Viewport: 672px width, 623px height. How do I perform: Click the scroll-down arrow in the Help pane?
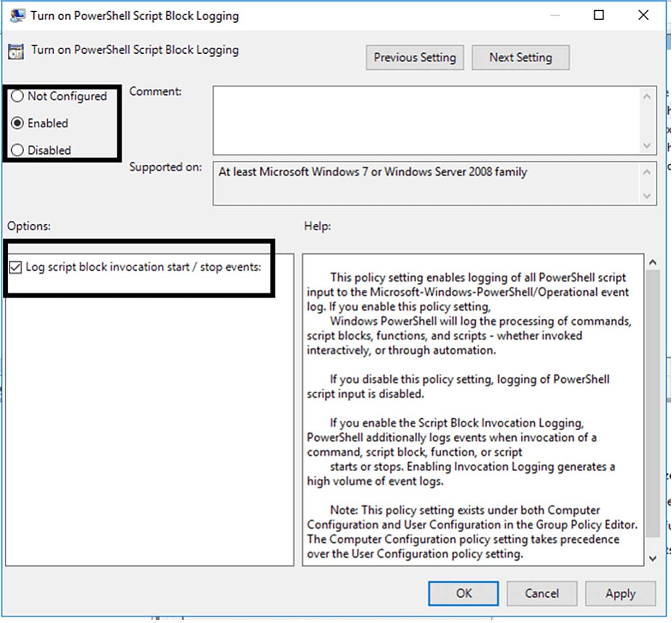coord(652,558)
